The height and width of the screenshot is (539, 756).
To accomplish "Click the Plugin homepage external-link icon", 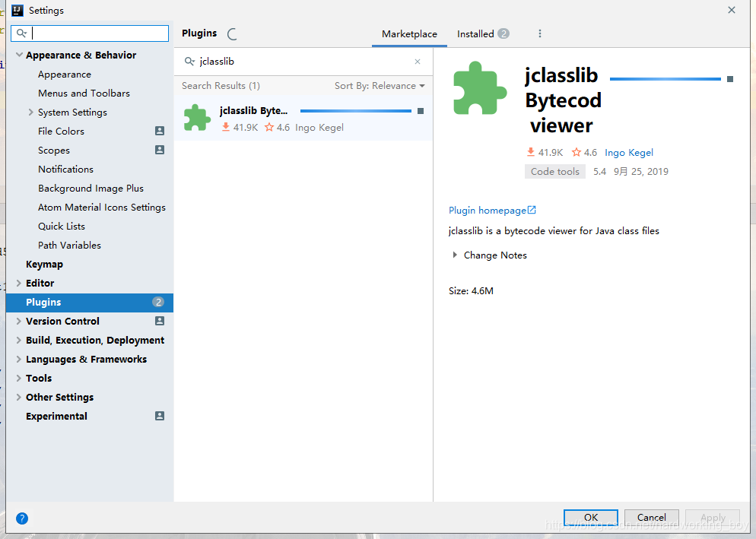I will [532, 210].
